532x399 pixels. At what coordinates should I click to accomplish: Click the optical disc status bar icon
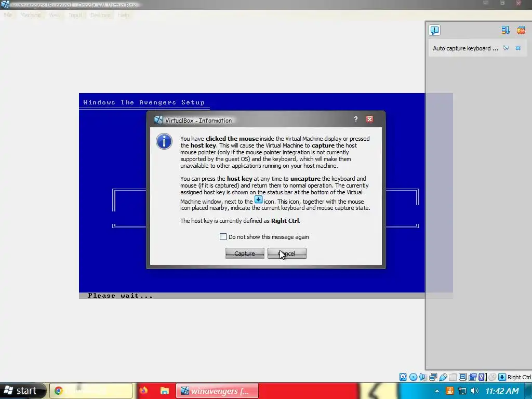coord(413,377)
